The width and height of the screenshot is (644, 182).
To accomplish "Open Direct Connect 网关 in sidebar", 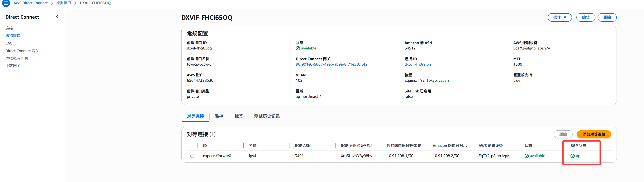I will pos(22,51).
